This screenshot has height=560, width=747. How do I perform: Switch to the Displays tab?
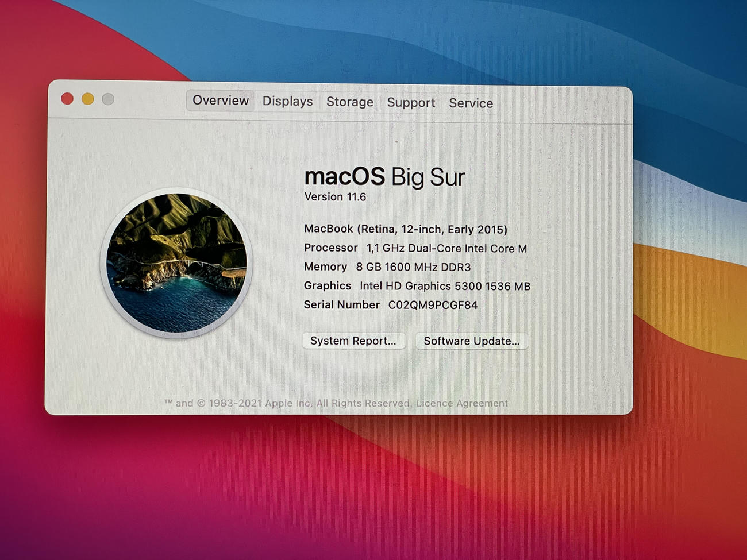287,102
